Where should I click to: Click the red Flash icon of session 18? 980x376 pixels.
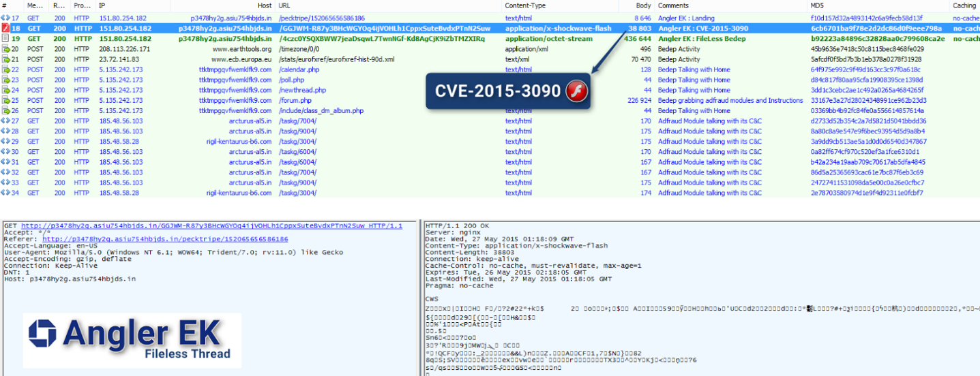5,29
